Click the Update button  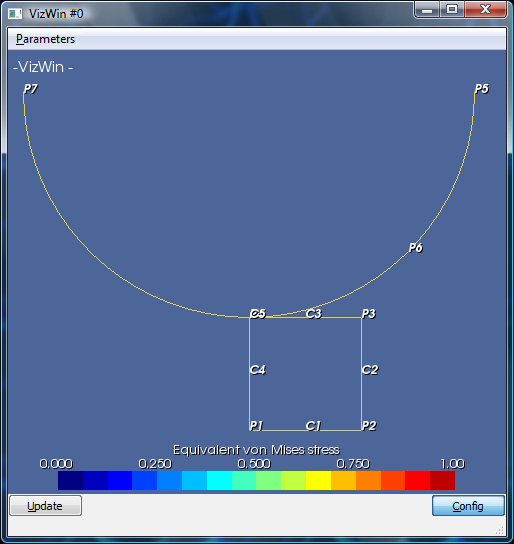point(45,506)
